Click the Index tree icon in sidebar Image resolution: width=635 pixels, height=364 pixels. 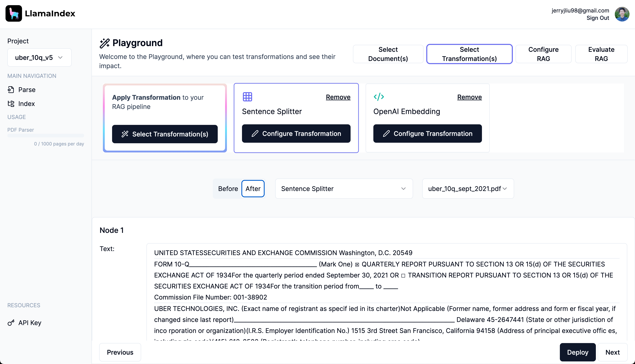[x=11, y=104]
